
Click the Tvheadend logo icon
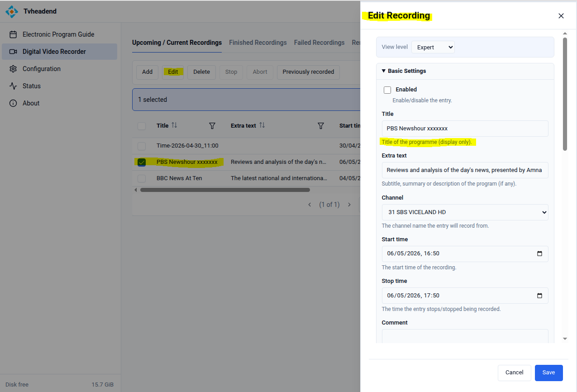pyautogui.click(x=12, y=12)
